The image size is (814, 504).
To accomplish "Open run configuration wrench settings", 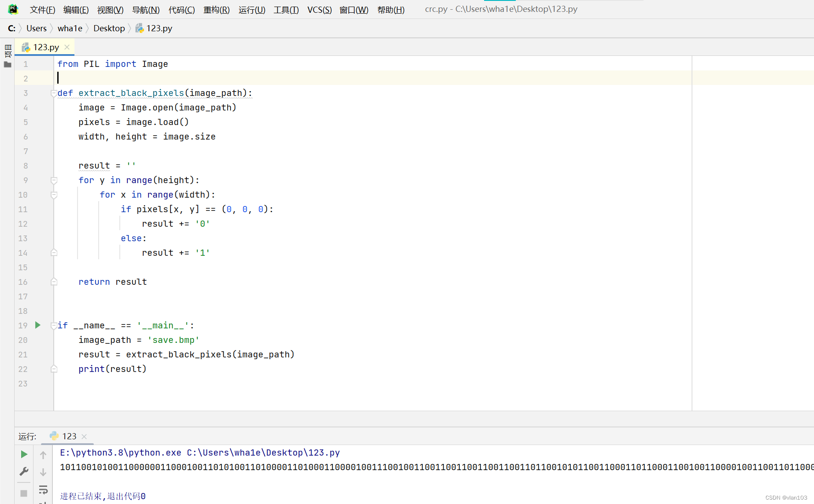I will (x=24, y=471).
